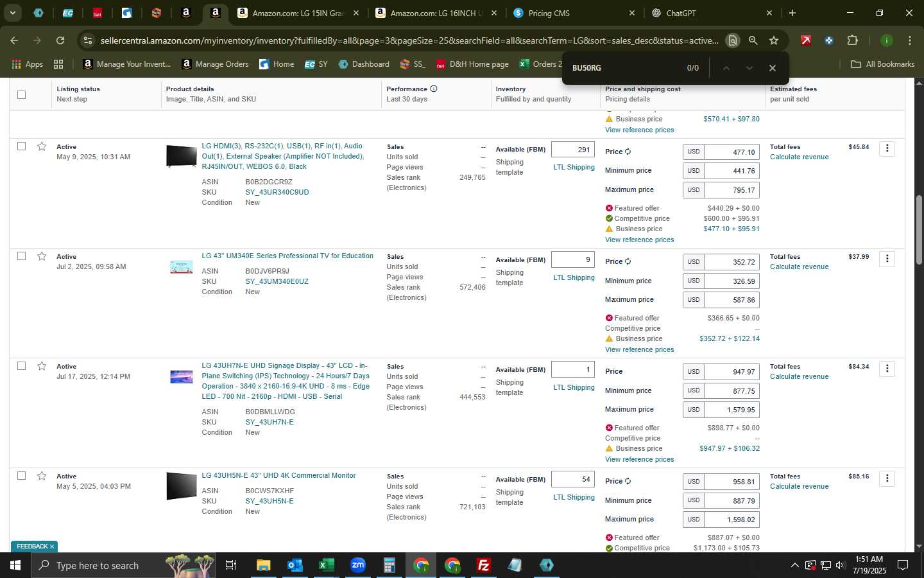Reload the Seller Central page
This screenshot has height=578, width=924.
[x=60, y=40]
